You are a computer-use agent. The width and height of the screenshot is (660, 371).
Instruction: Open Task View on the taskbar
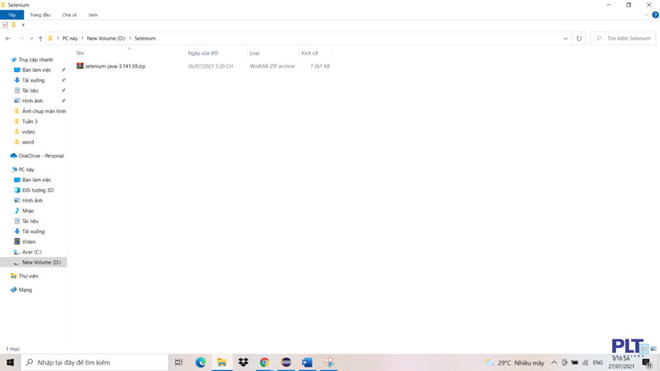(178, 362)
